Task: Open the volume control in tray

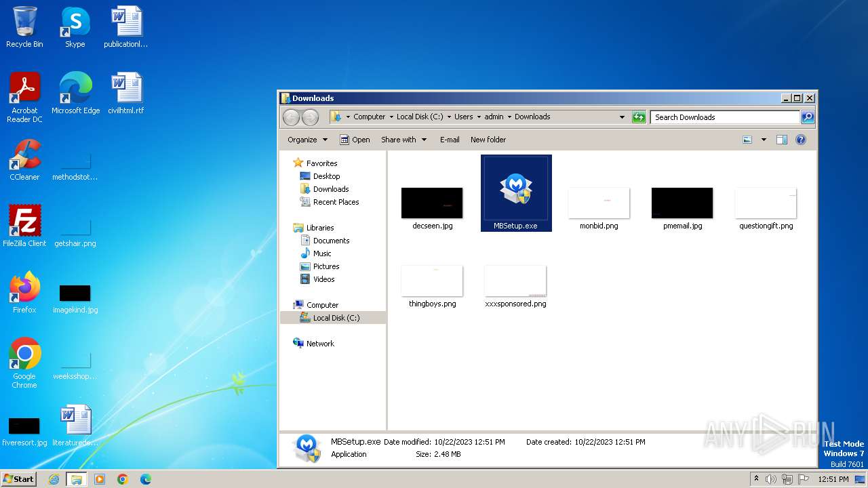Action: click(771, 479)
